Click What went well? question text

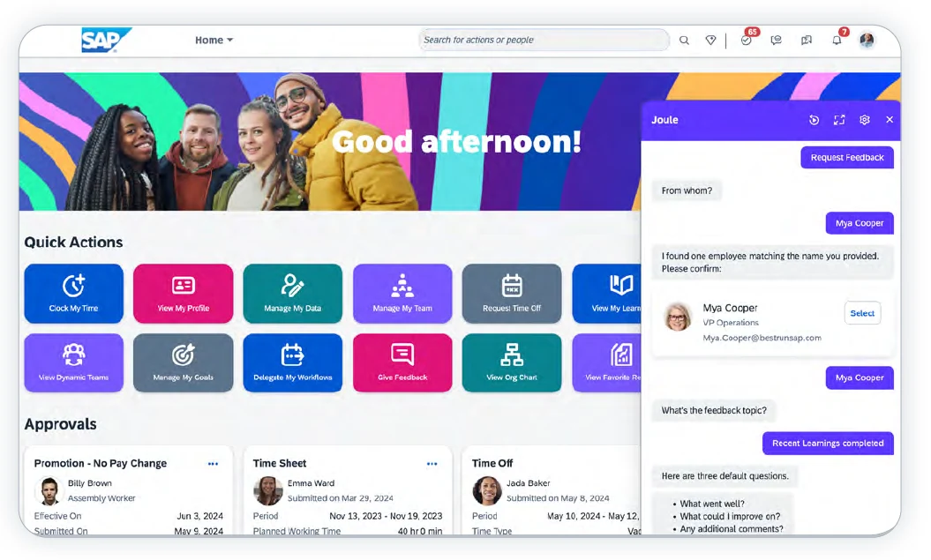coord(712,504)
